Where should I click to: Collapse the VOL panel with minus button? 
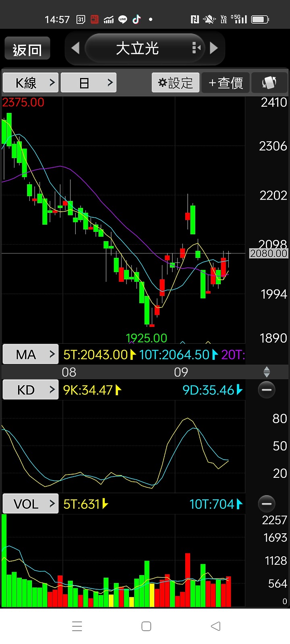click(x=266, y=504)
